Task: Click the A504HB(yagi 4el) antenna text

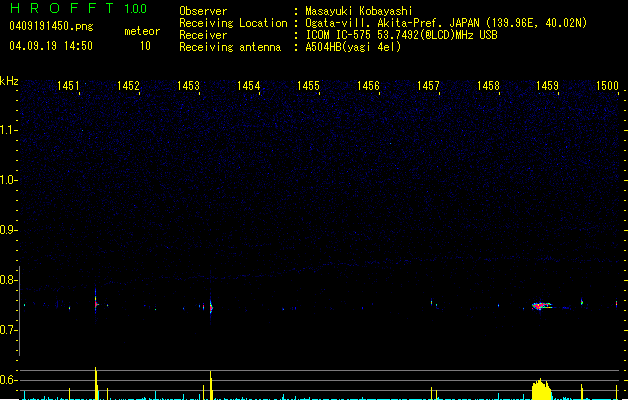Action: pos(353,47)
